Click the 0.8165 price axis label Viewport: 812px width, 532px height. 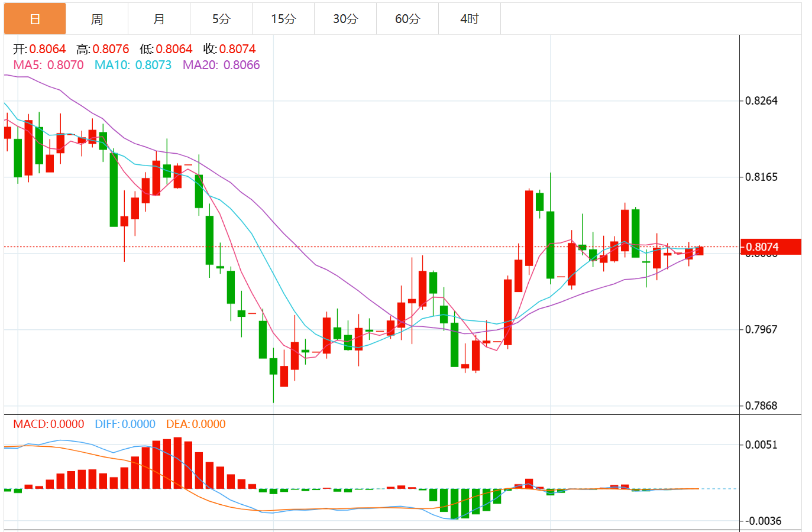pyautogui.click(x=761, y=177)
